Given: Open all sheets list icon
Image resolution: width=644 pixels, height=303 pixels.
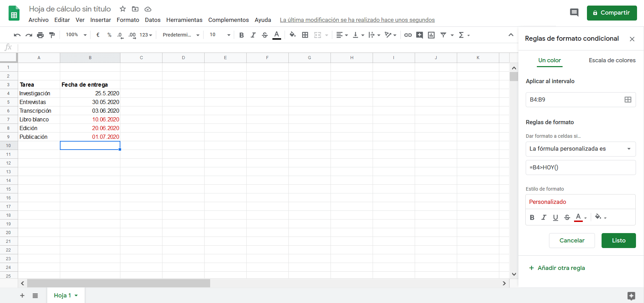Looking at the screenshot, I should (x=35, y=296).
